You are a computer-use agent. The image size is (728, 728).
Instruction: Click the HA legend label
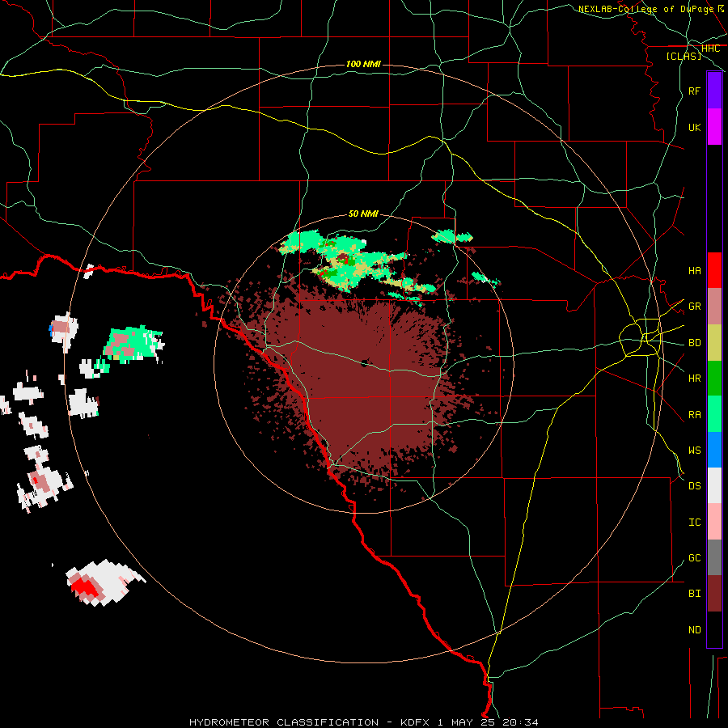pyautogui.click(x=694, y=270)
